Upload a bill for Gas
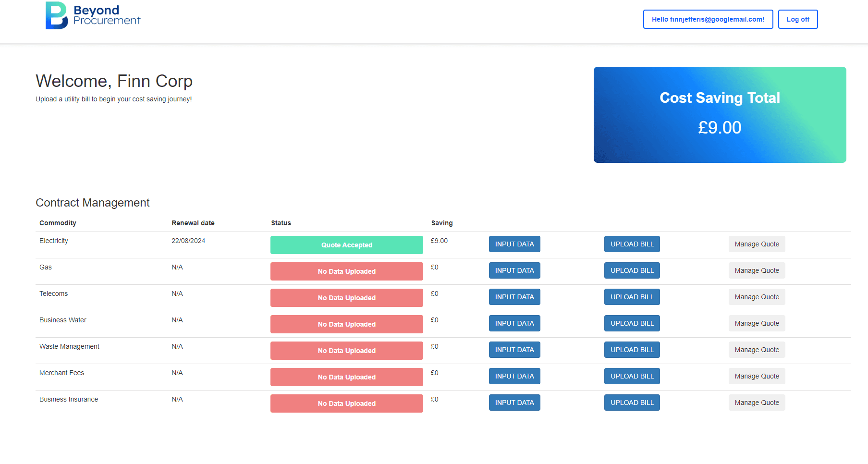The height and width of the screenshot is (464, 868). coord(632,270)
